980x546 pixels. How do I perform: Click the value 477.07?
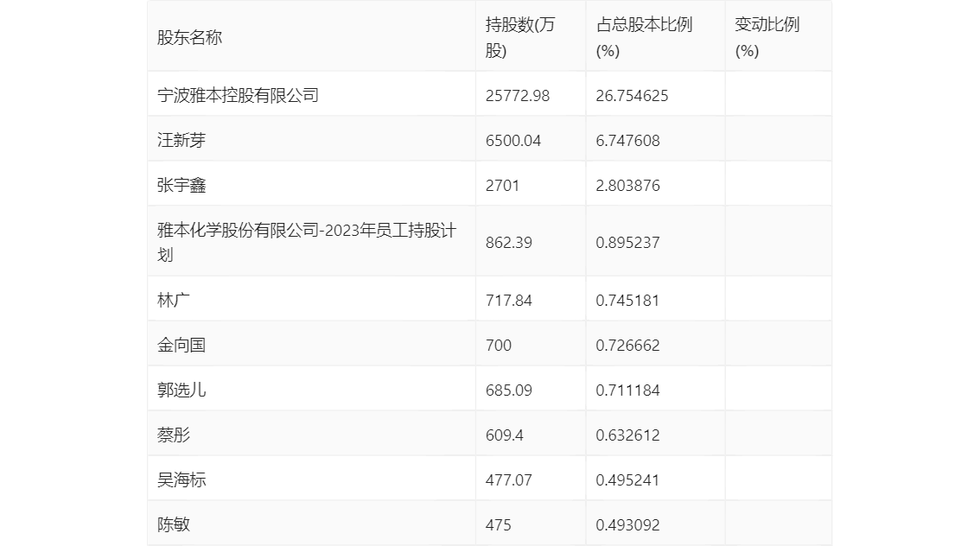pos(509,480)
